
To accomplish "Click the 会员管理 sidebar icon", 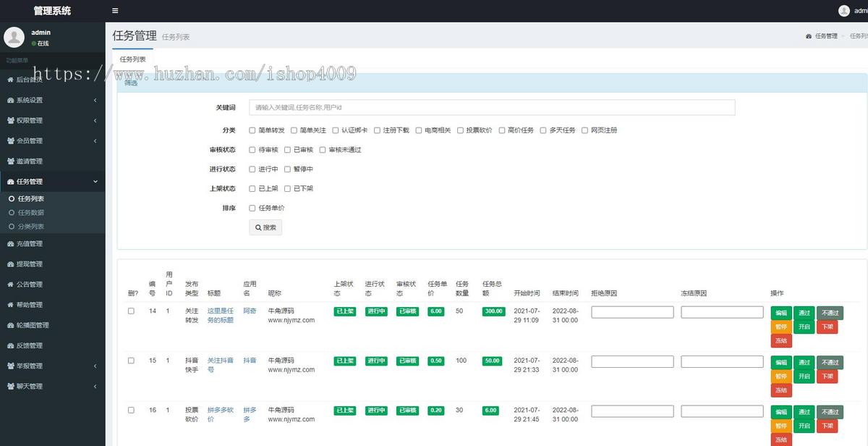I will (11, 140).
